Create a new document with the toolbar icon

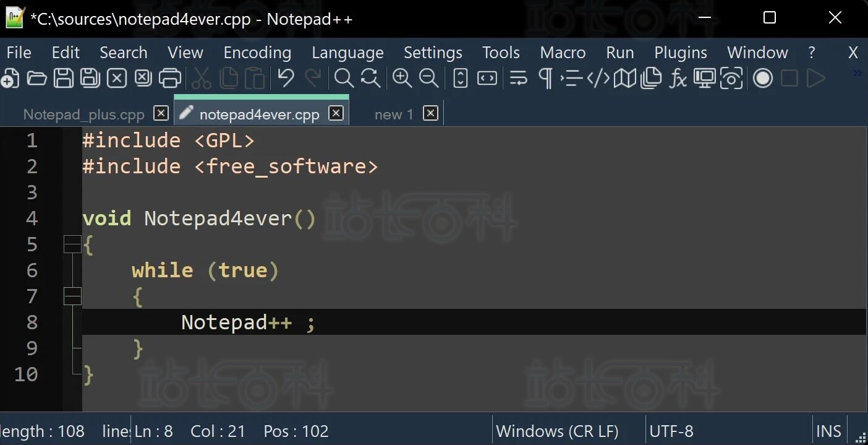point(9,79)
